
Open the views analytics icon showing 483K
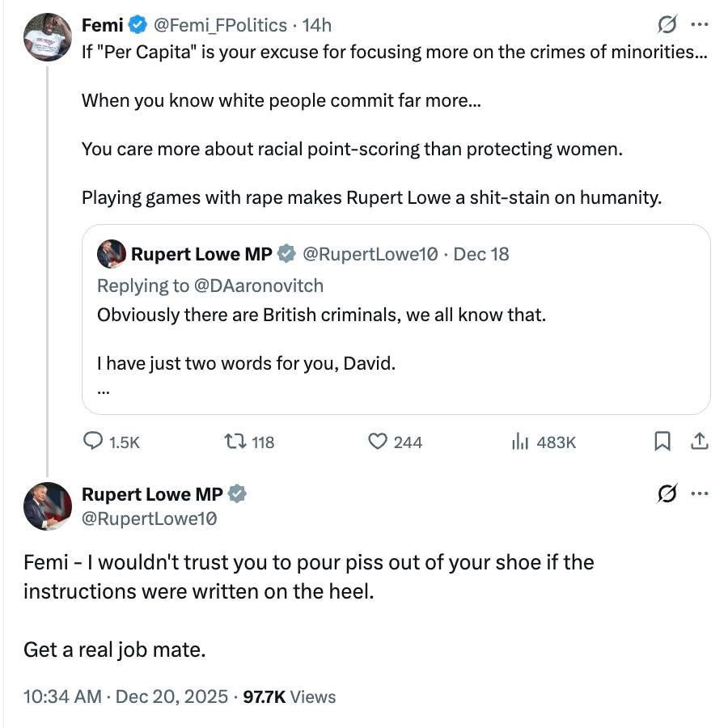[x=519, y=442]
